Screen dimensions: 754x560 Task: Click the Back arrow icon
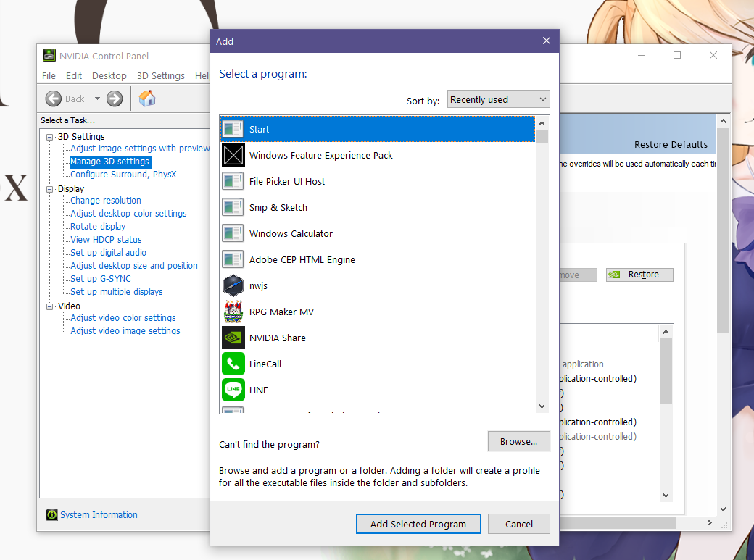click(x=54, y=99)
